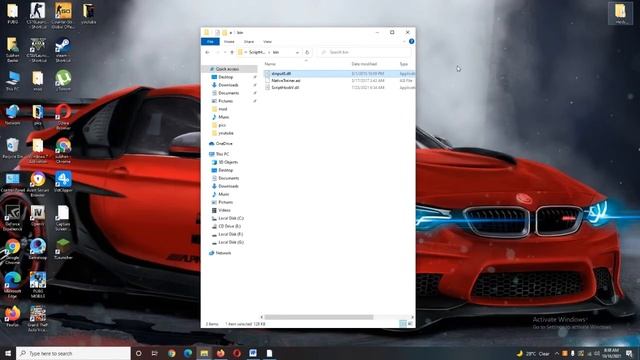Screen dimensions: 640x360
Task: Select OneDrive in navigation pane
Action: 224,144
